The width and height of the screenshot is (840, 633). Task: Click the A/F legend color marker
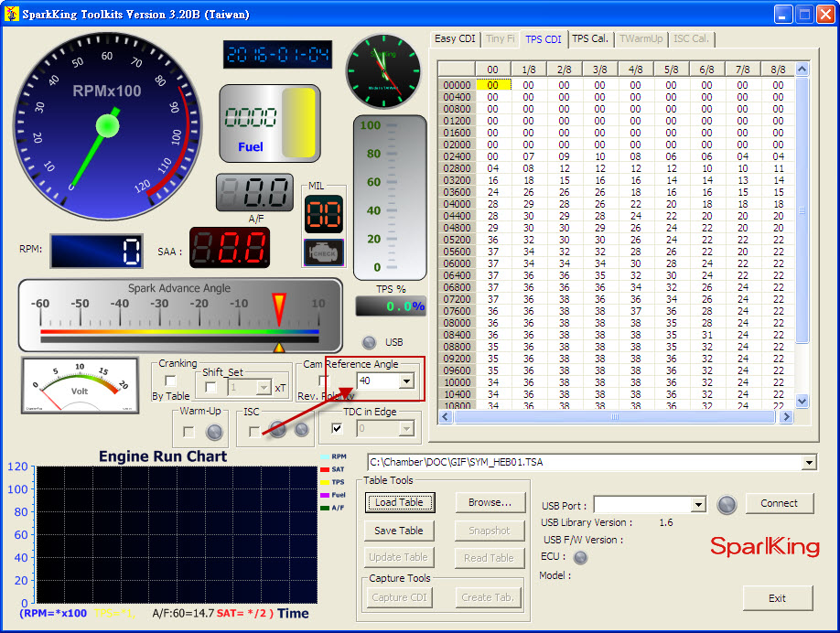point(325,509)
